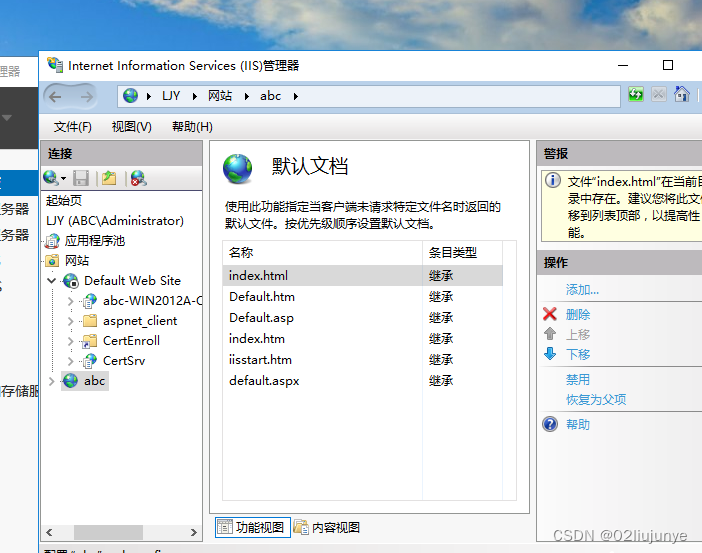Click the create new connection icon
Viewport: 702px width, 553px height.
(51, 178)
